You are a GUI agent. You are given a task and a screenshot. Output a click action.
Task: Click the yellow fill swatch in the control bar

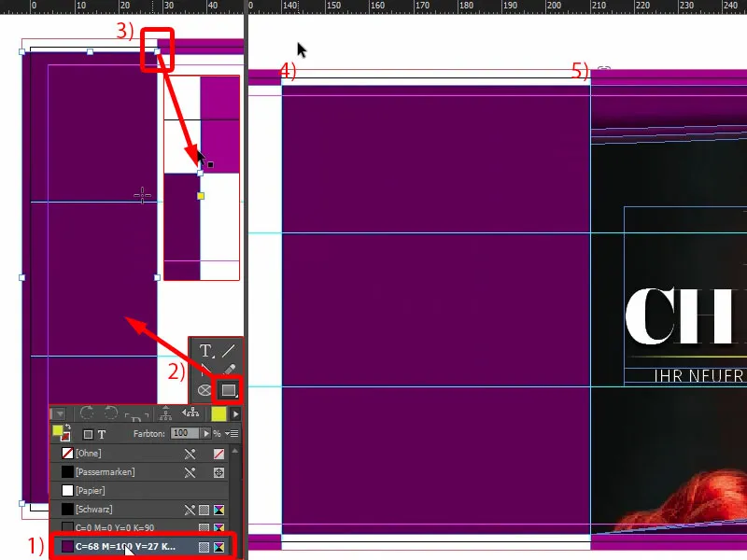tap(218, 414)
